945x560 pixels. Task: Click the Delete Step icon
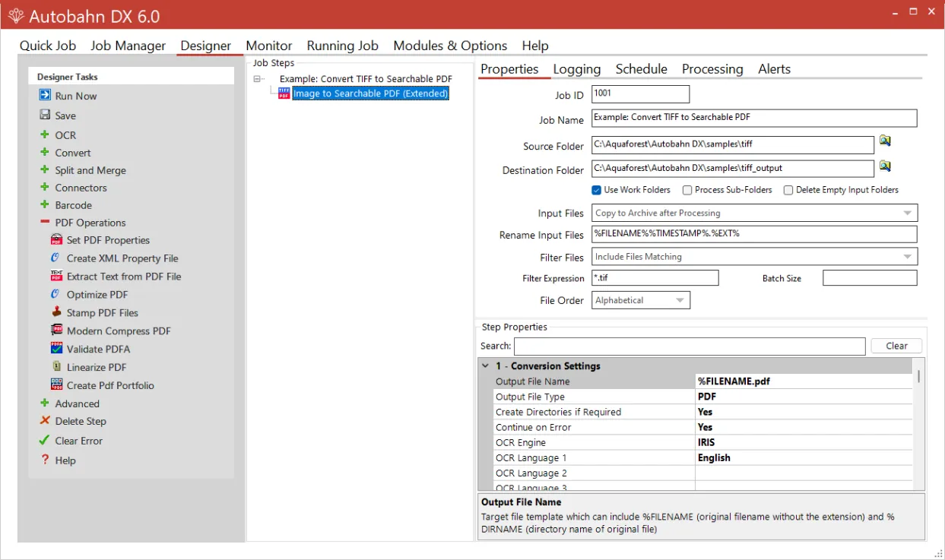click(x=43, y=421)
